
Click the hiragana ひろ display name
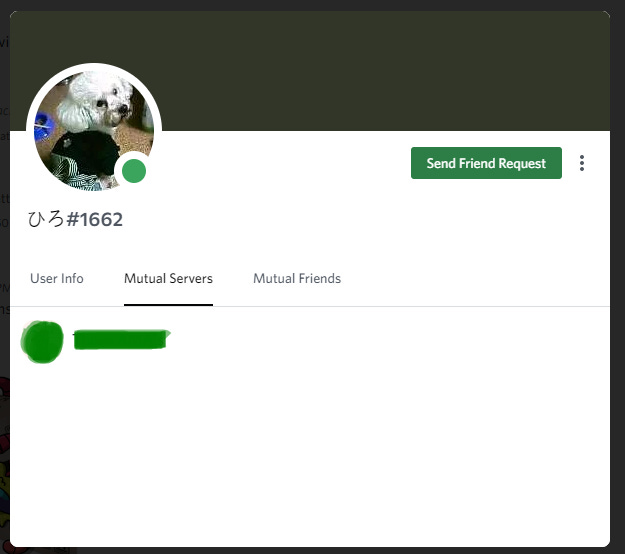pos(46,219)
